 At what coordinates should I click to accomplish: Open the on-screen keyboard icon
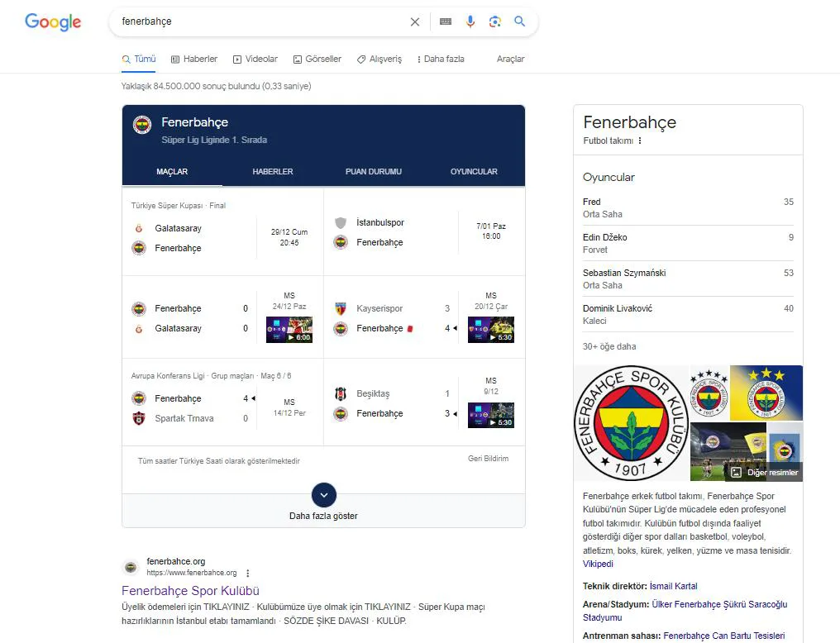pos(445,21)
